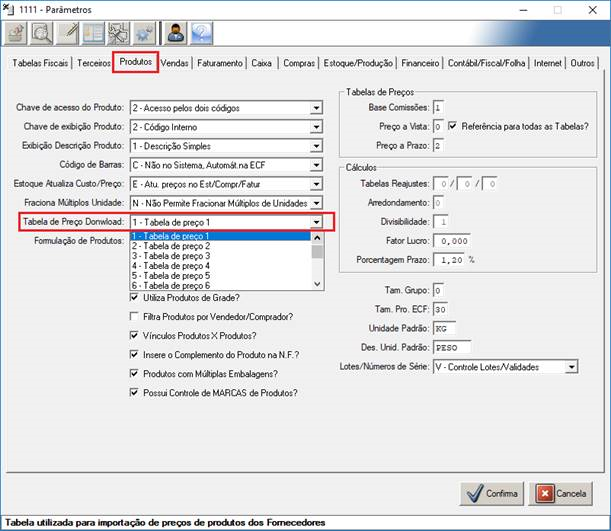Open the Lotes/Números de Série dropdown
The width and height of the screenshot is (611, 531).
571,367
